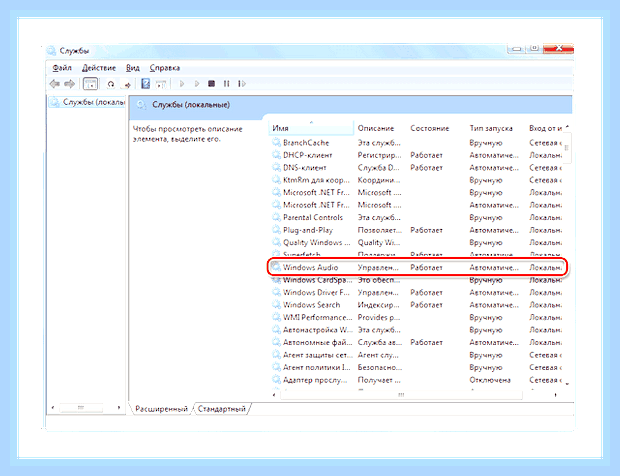Open Help via the blue question icon
The height and width of the screenshot is (476, 620).
point(146,83)
